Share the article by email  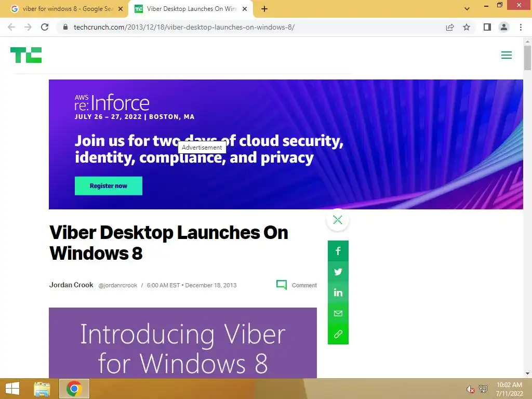coord(338,313)
